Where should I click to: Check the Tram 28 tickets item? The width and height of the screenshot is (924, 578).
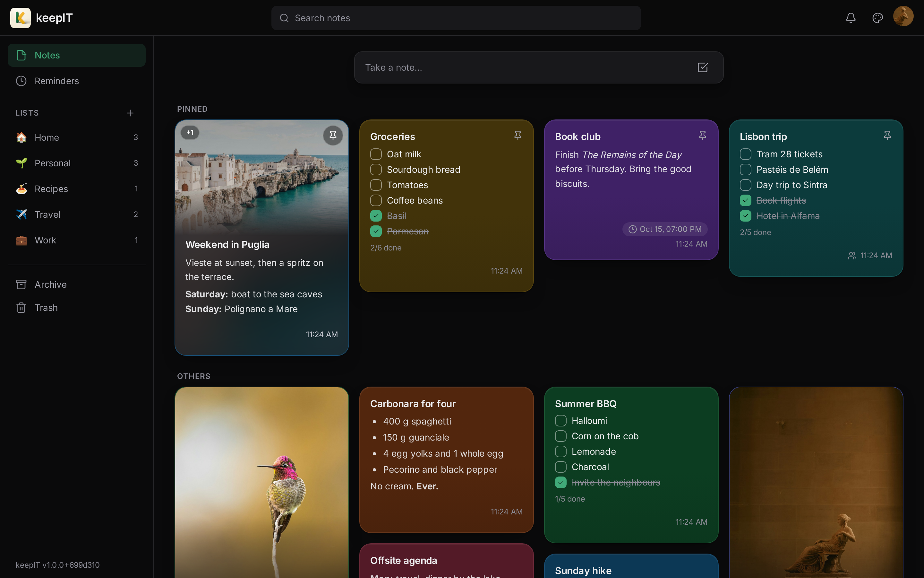745,154
